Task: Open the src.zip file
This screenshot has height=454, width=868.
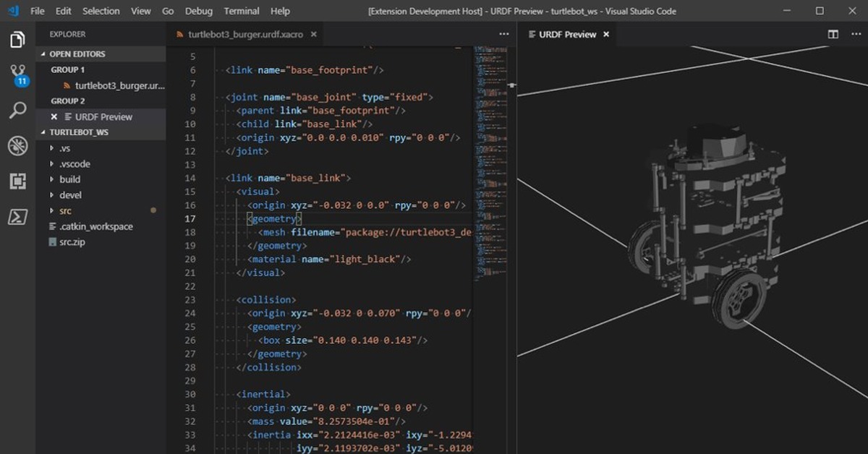Action: [72, 242]
